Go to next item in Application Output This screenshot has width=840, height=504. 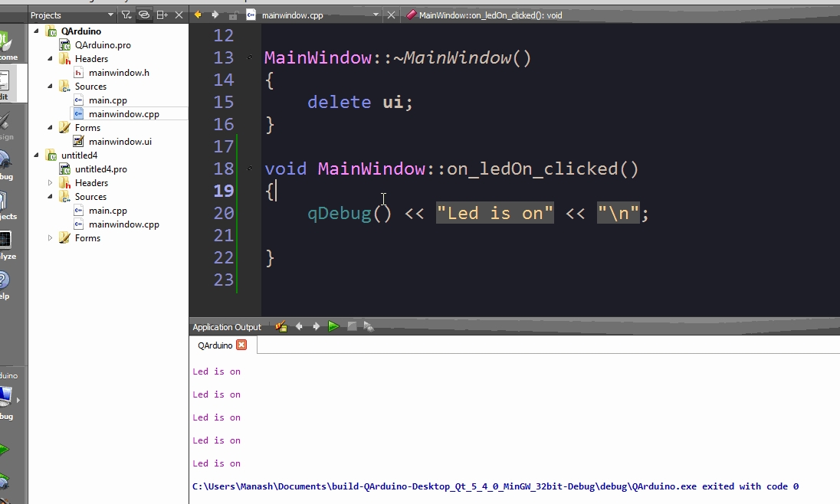pyautogui.click(x=316, y=326)
